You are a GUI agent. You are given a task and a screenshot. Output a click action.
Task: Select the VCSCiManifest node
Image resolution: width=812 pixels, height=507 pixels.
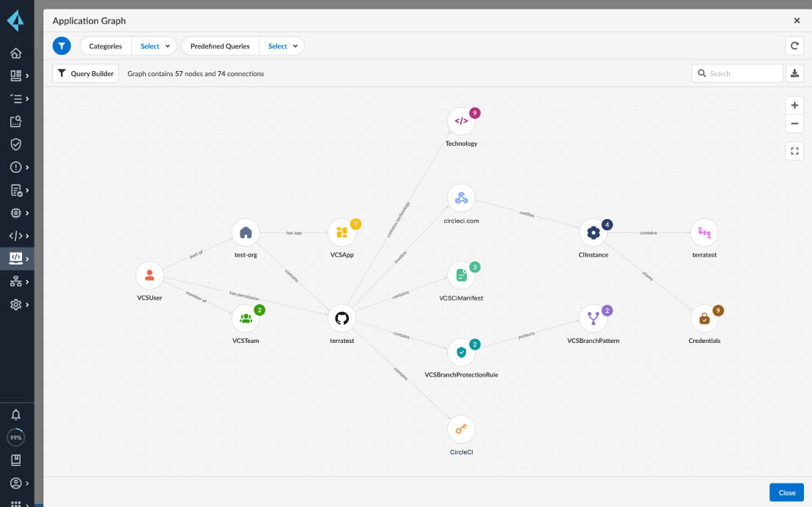(461, 275)
